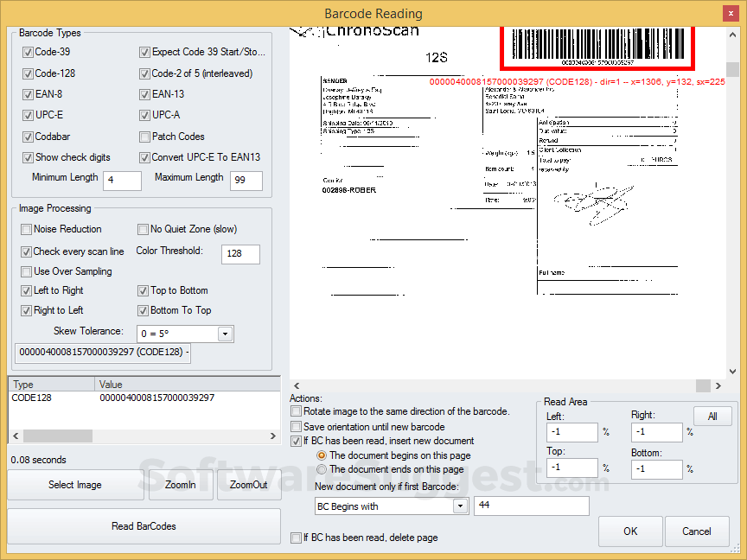Viewport: 747px width, 560px height.
Task: Click the Read BarCodes button
Action: click(144, 526)
